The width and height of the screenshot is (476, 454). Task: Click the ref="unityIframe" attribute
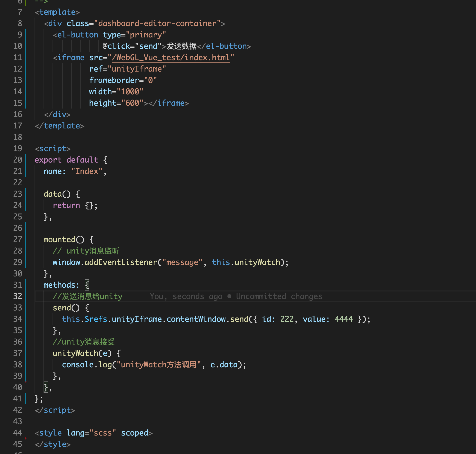pyautogui.click(x=127, y=69)
